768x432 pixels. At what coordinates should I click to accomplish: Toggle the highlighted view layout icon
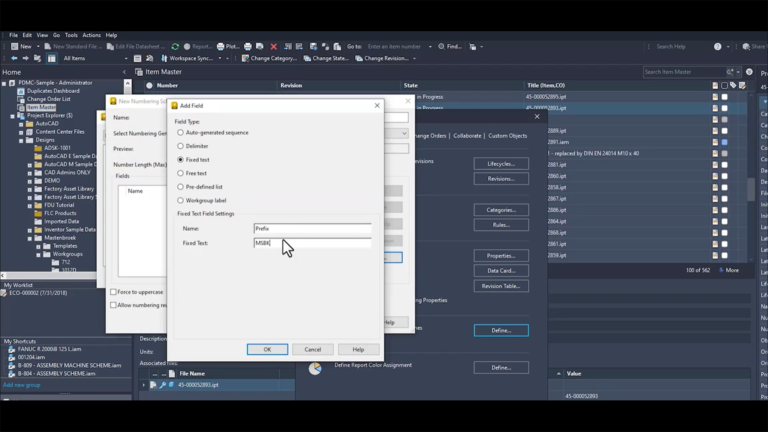[51, 58]
